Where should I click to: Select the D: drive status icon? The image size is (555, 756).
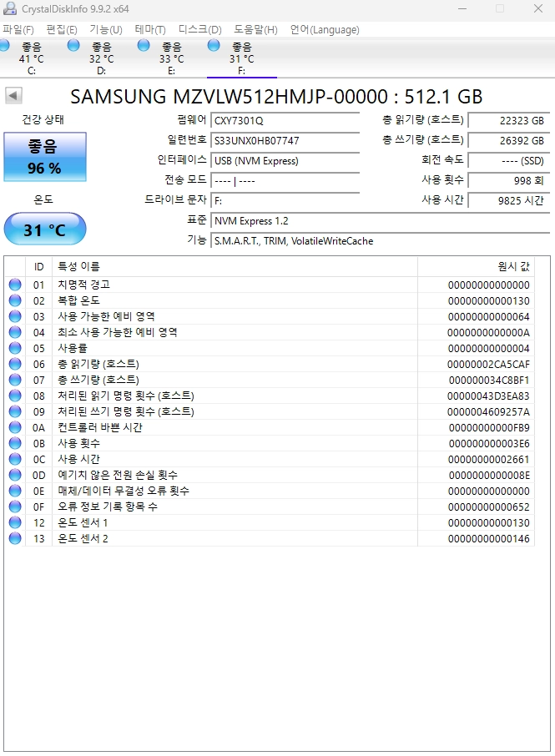point(73,46)
